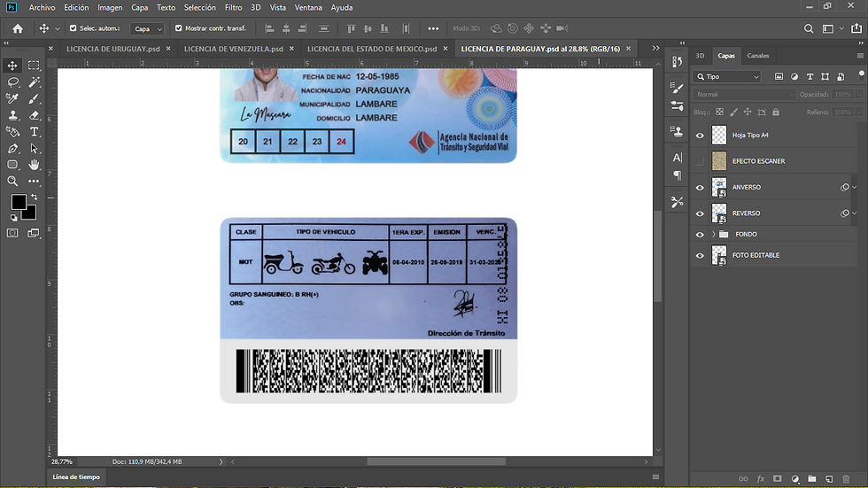Select the Zoom tool
The height and width of the screenshot is (488, 868).
coord(12,181)
